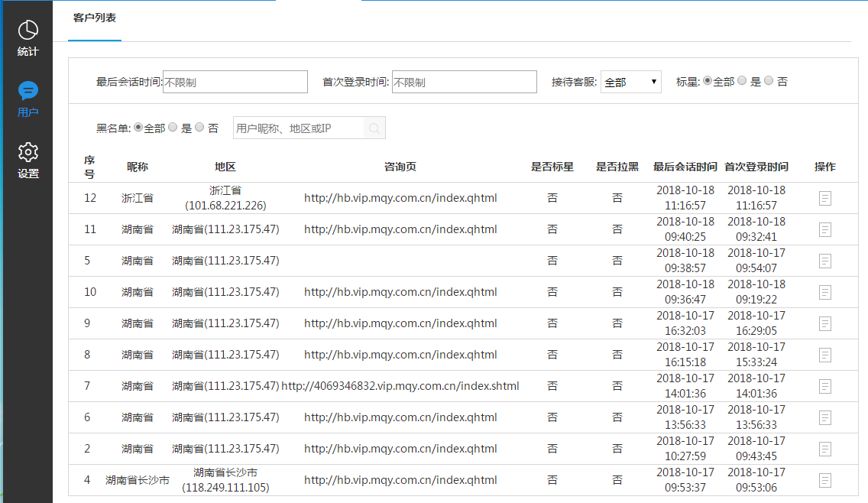
Task: Select 否 radio button for 标星
Action: pyautogui.click(x=769, y=81)
